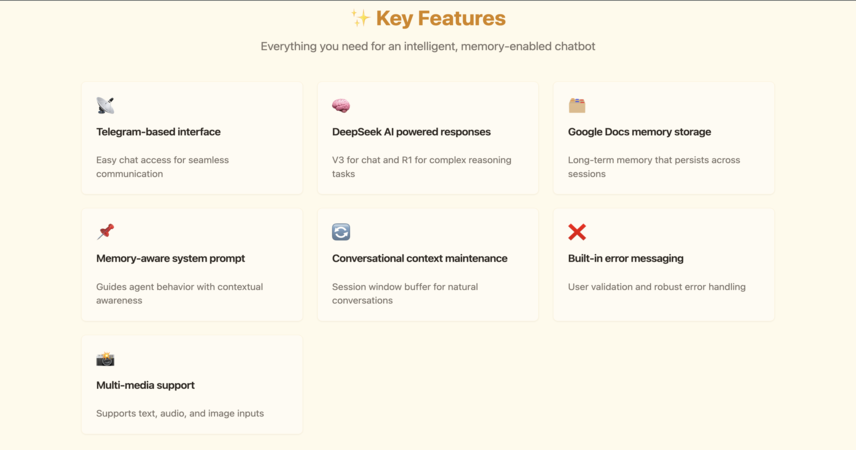Click the camera with flash icon

(105, 359)
